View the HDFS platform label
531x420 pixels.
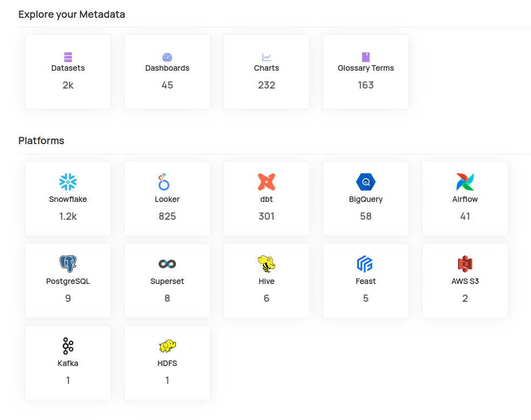167,363
